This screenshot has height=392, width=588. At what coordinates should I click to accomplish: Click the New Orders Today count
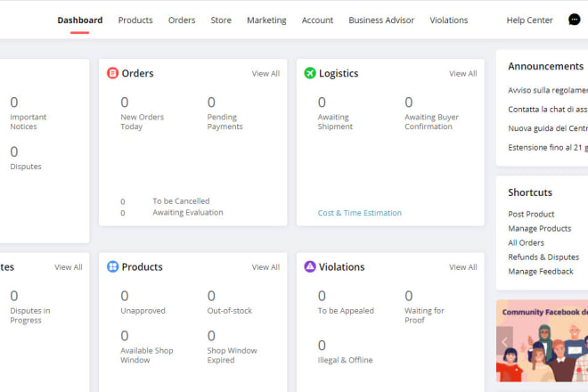click(125, 102)
